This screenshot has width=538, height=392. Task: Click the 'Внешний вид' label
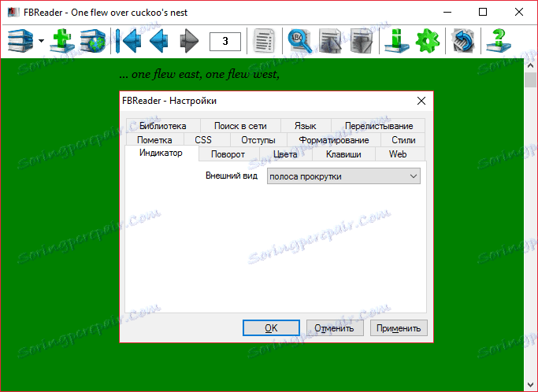coord(232,176)
